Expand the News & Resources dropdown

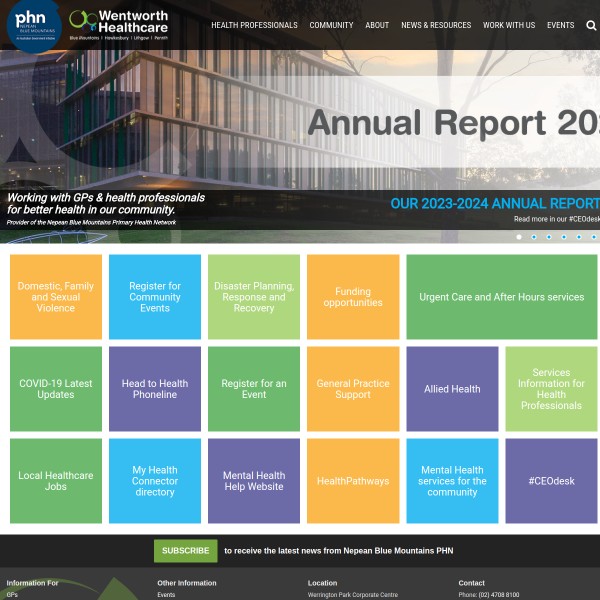point(436,25)
